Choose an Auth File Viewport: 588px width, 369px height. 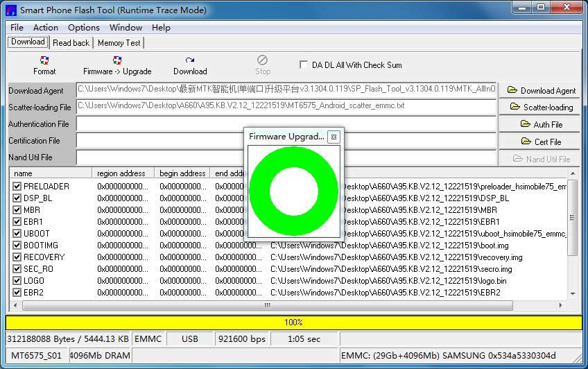pyautogui.click(x=541, y=124)
